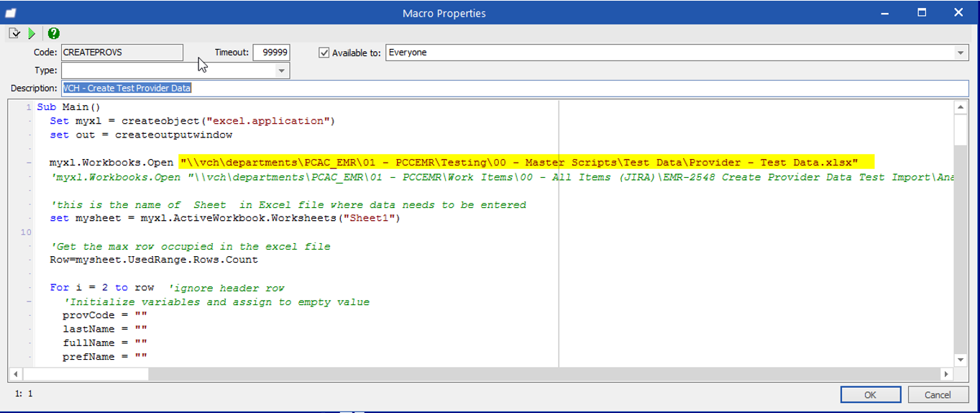Viewport: 980px width, 413px height.
Task: Open help with green question mark icon
Action: [54, 33]
